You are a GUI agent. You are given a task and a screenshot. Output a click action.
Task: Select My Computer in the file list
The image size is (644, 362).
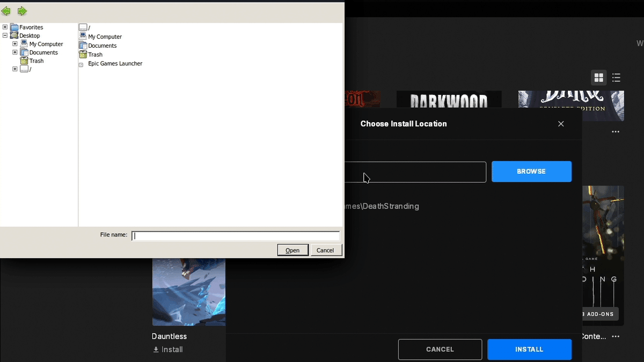[x=105, y=36]
